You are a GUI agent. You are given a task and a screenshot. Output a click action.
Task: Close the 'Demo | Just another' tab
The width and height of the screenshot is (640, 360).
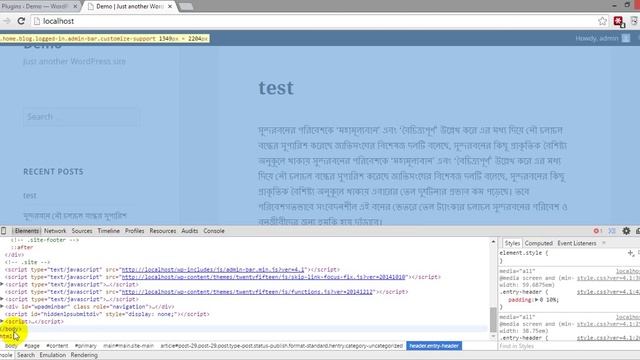[170, 7]
